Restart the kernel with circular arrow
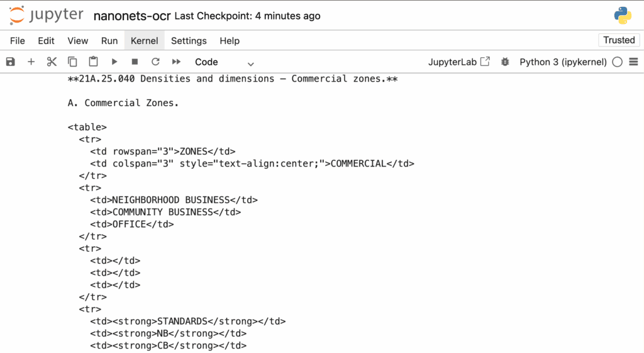The height and width of the screenshot is (353, 644). coord(155,62)
